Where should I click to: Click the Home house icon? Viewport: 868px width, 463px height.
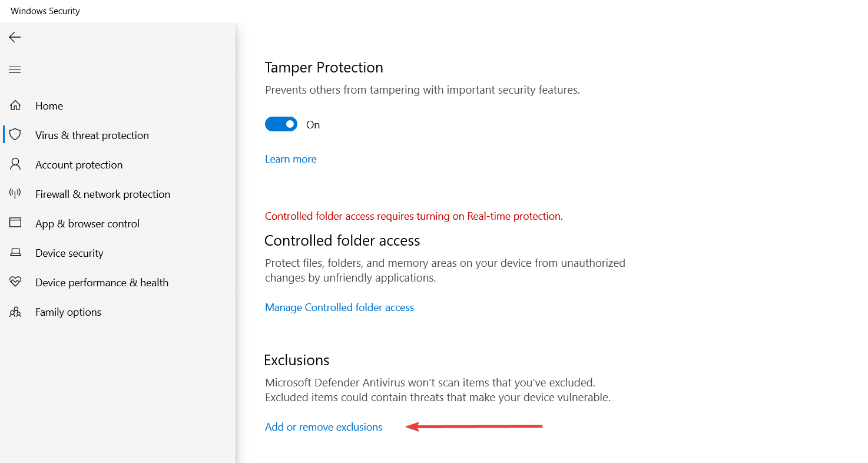pyautogui.click(x=15, y=105)
